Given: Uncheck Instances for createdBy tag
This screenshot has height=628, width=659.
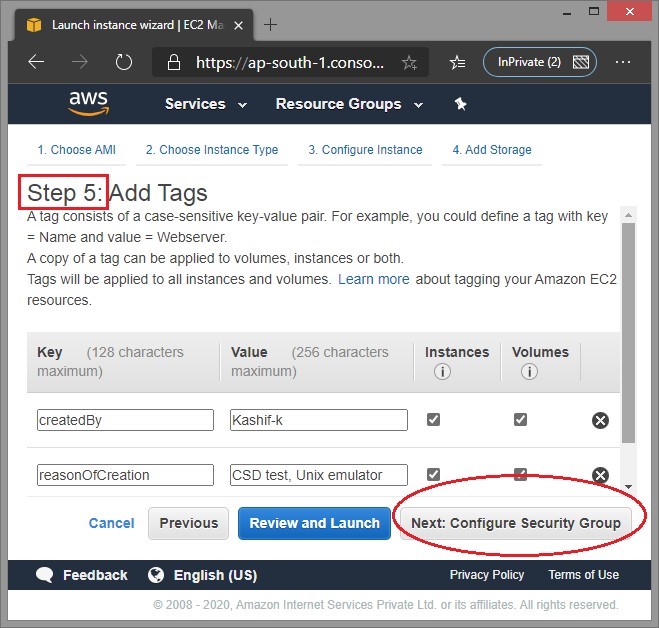Looking at the screenshot, I should (x=433, y=419).
